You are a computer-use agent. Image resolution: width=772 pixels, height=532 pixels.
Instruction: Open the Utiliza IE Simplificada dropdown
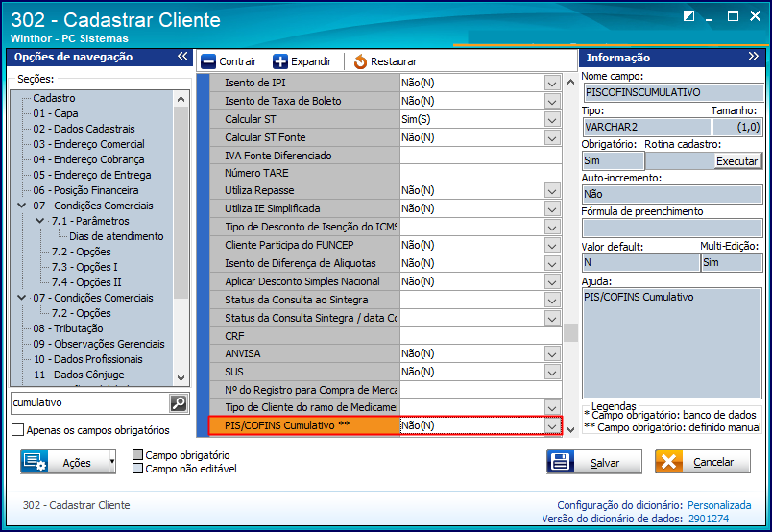tap(552, 208)
